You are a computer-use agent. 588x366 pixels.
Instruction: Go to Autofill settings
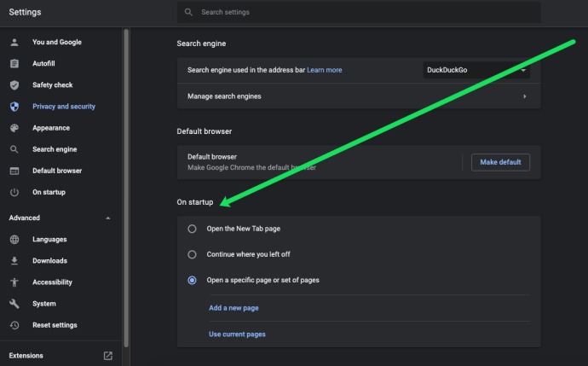coord(43,63)
